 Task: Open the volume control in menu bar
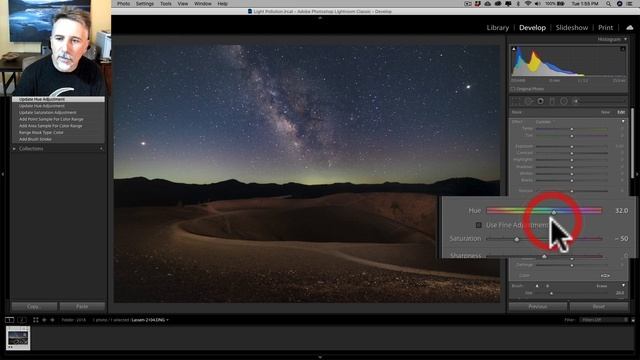538,4
